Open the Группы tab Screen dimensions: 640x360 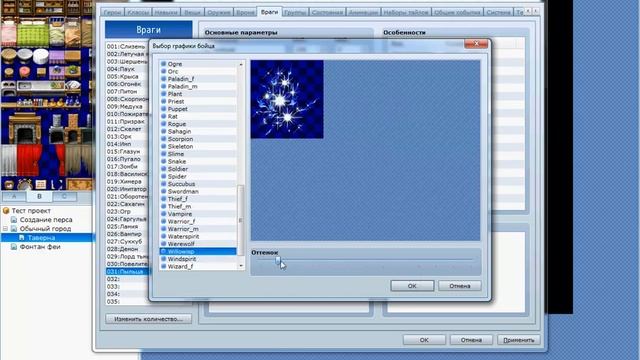click(x=295, y=13)
